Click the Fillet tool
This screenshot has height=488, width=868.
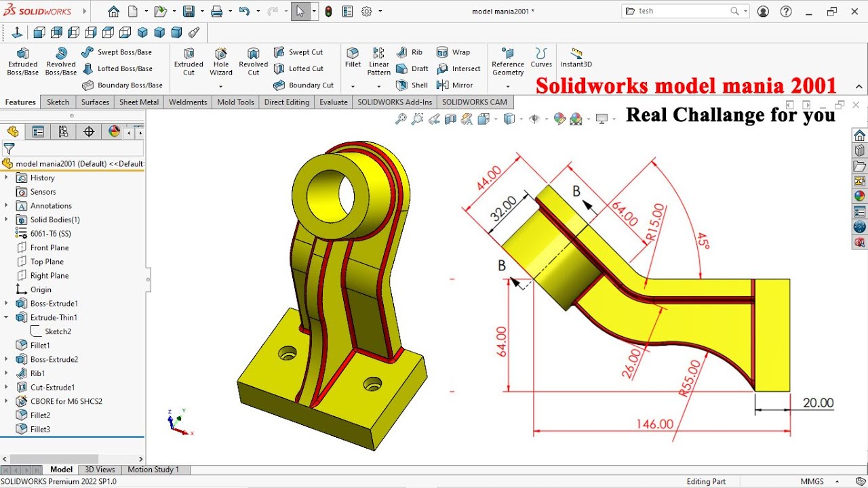[x=353, y=58]
